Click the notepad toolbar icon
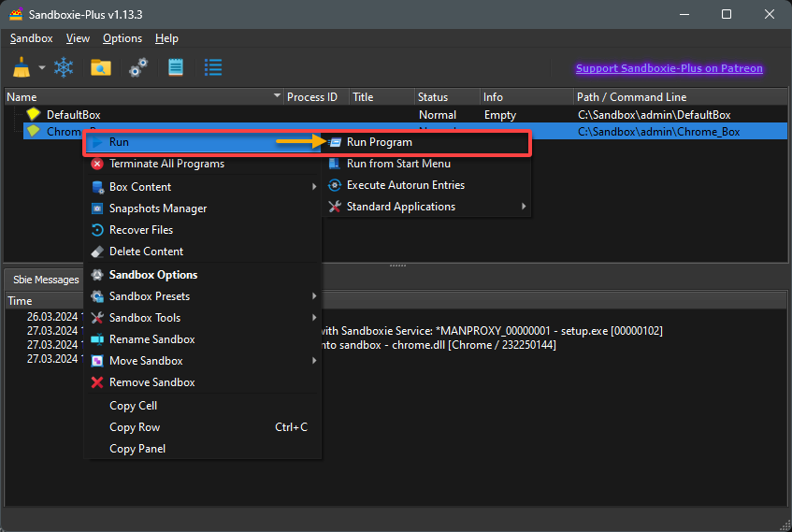The image size is (792, 532). tap(175, 67)
